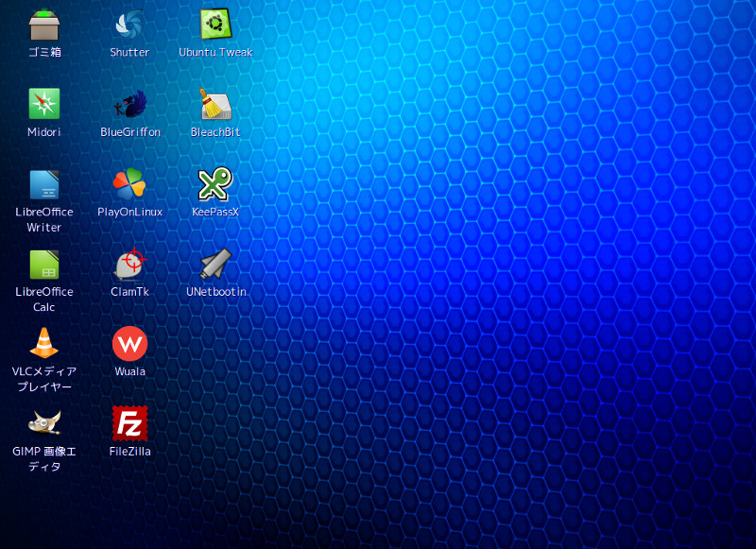Select the 'ゴミ箱' label text
Screen dimensions: 756x549
point(44,52)
